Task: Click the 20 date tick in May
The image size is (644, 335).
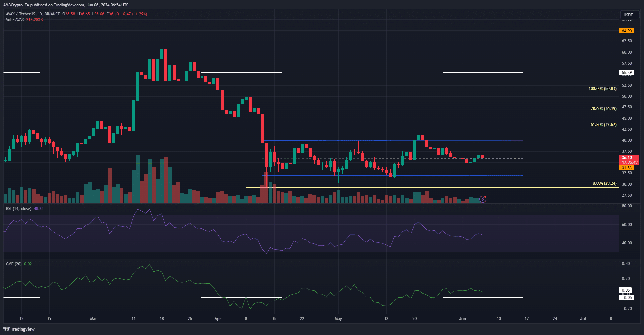Action: pos(415,319)
